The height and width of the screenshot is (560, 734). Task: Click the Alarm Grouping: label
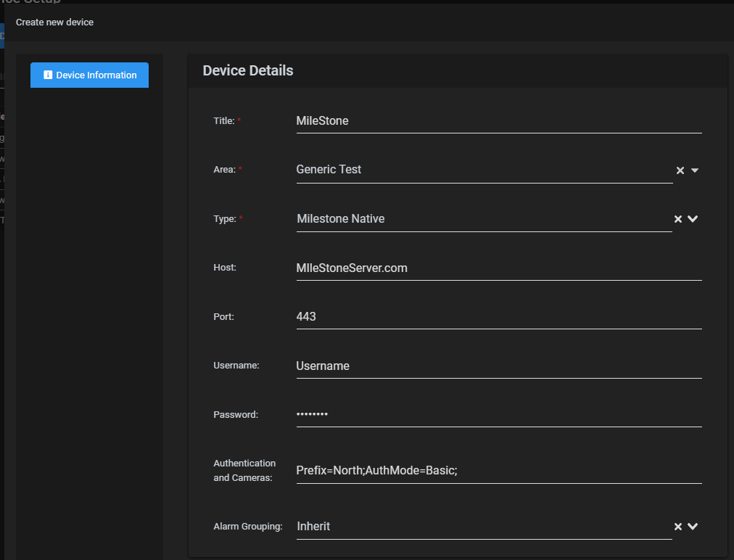pyautogui.click(x=248, y=527)
